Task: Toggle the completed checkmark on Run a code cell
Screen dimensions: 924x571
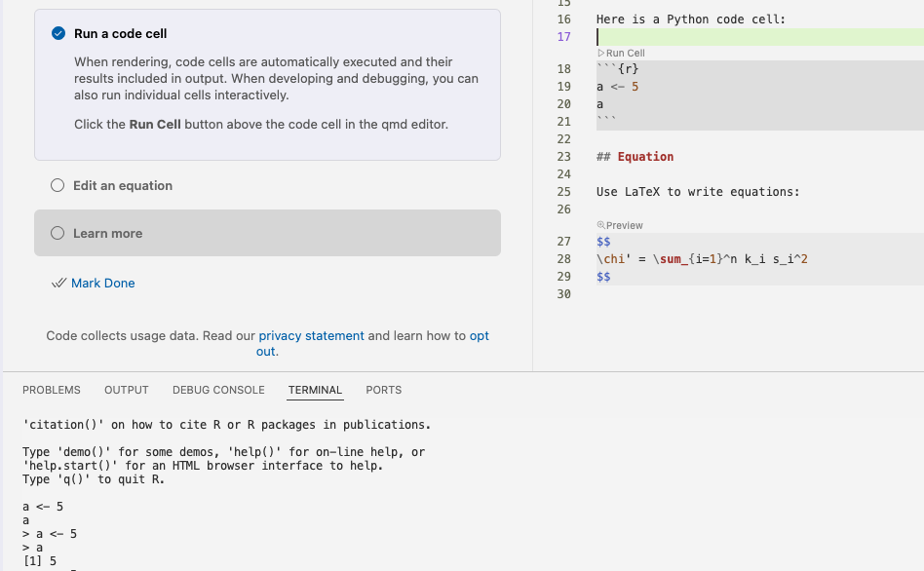Action: point(58,34)
